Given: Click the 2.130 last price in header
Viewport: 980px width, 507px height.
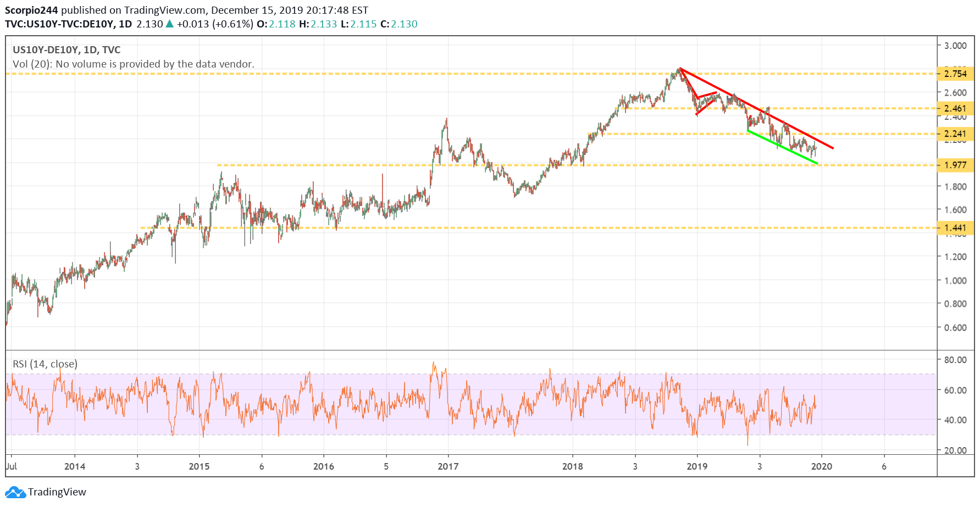Looking at the screenshot, I should coord(150,24).
